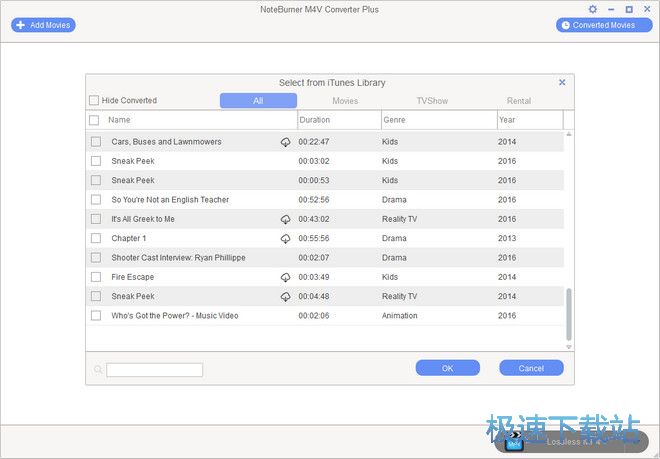The height and width of the screenshot is (459, 660).
Task: Open settings with the gear icon
Action: 593,9
